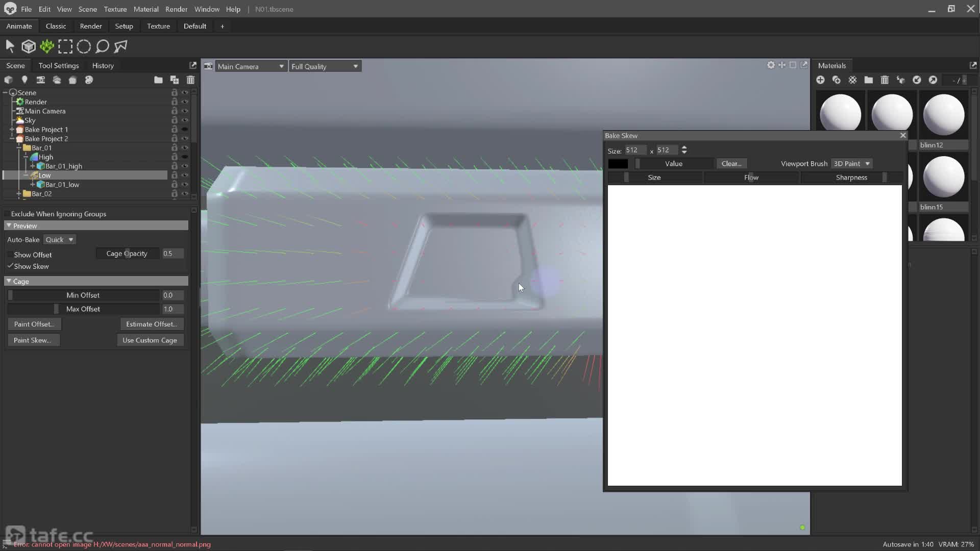Screen dimensions: 980x551
Task: Export material with up-right arrow icon
Action: (933, 80)
